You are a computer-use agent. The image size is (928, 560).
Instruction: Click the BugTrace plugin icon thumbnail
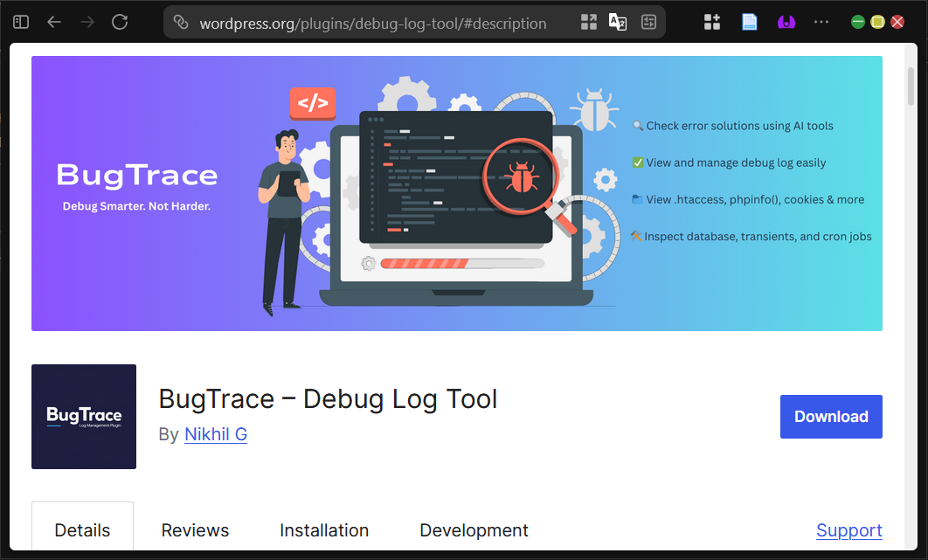point(84,417)
